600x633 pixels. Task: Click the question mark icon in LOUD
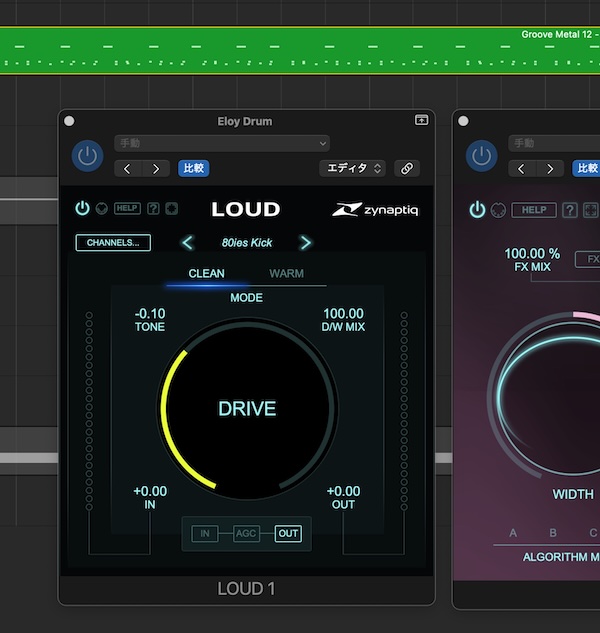click(x=153, y=208)
